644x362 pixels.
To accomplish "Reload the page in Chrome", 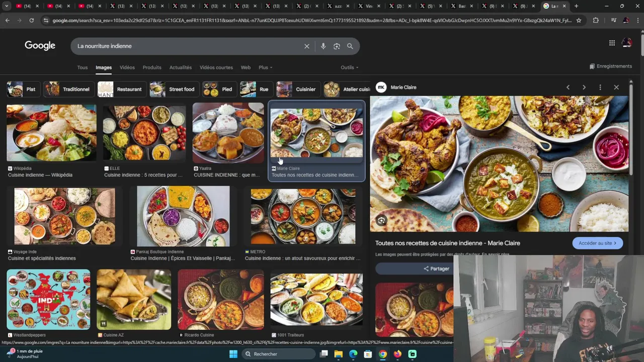I will click(31, 20).
